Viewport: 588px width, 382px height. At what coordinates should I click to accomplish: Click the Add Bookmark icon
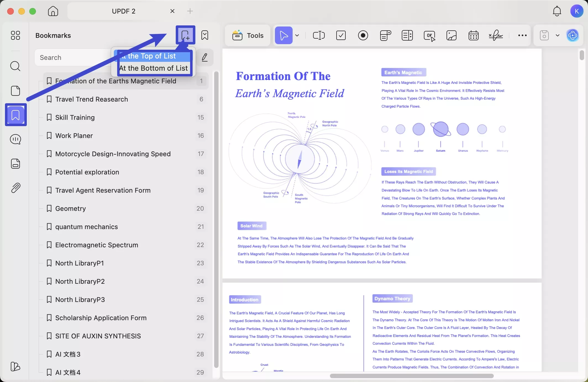185,35
